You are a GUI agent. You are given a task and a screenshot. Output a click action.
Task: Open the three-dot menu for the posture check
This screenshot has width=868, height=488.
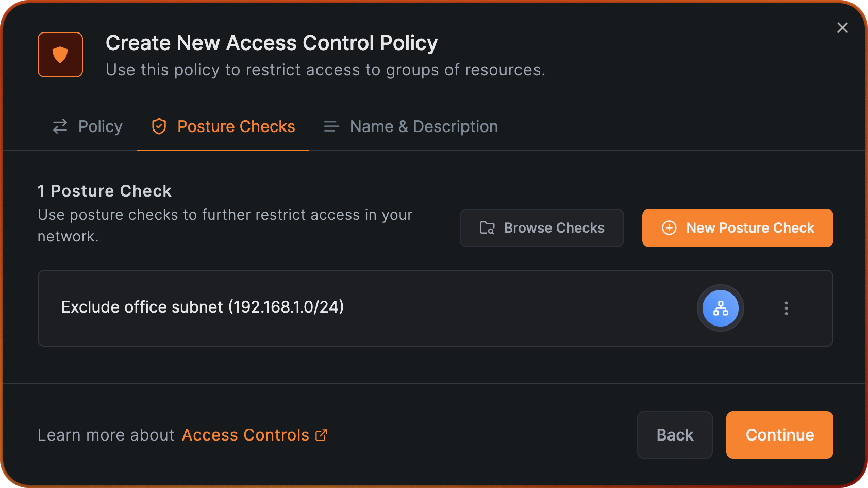[x=786, y=308]
